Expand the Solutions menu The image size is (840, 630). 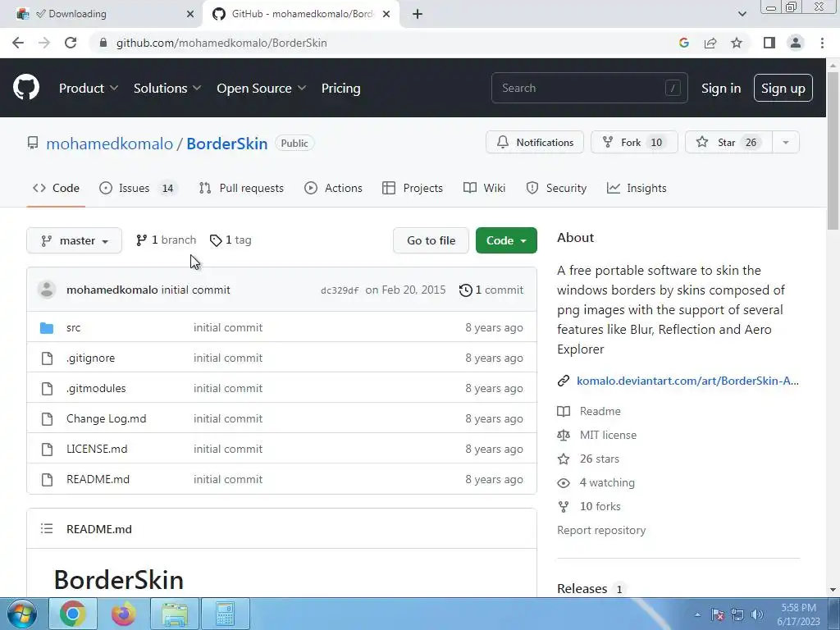click(x=167, y=88)
